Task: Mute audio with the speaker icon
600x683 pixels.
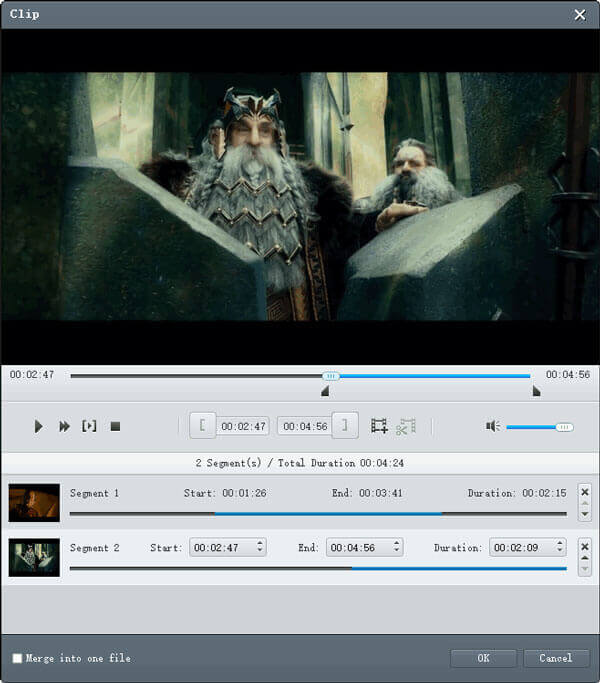Action: 493,426
